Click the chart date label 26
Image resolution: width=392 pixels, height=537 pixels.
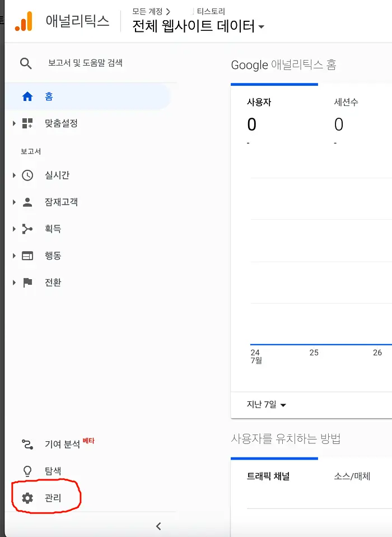coord(377,353)
